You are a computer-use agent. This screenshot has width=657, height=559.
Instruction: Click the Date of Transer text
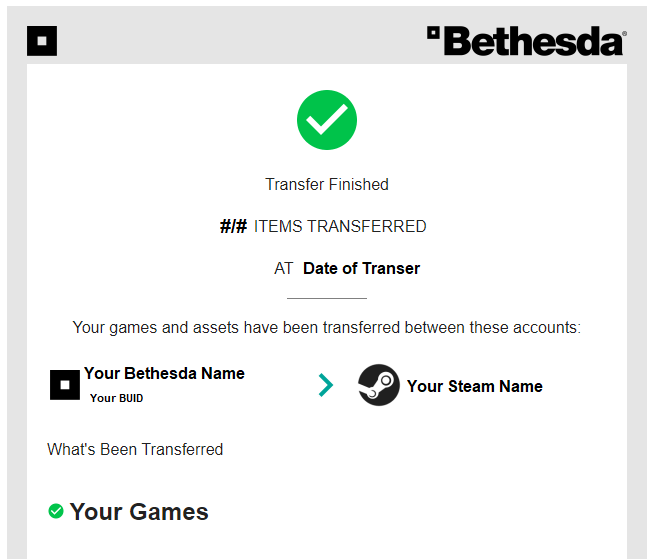click(361, 268)
